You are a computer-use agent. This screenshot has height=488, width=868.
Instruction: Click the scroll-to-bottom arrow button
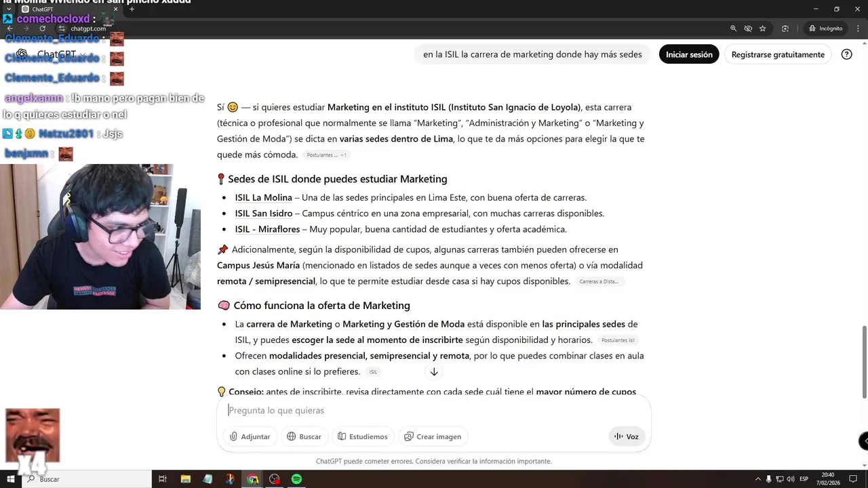[434, 371]
